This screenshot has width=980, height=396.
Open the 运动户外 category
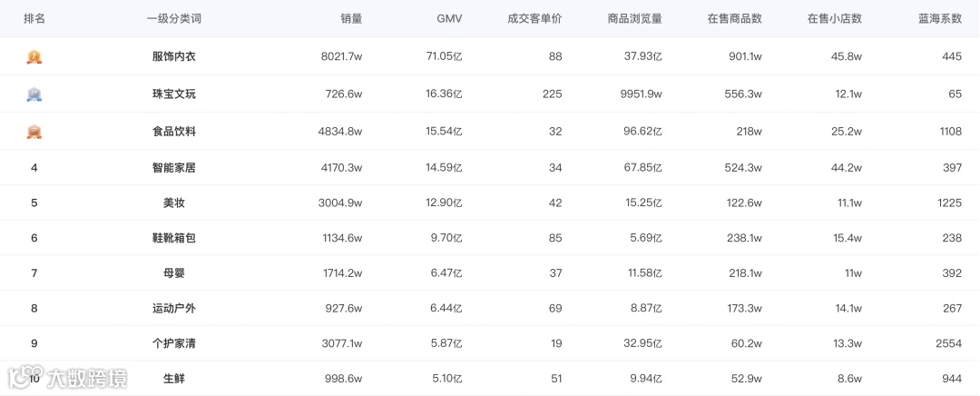click(173, 308)
